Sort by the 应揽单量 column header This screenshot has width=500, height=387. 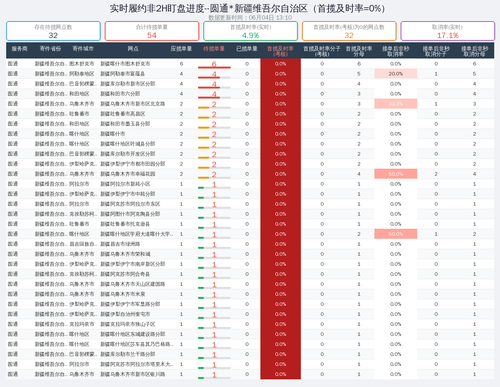[181, 49]
